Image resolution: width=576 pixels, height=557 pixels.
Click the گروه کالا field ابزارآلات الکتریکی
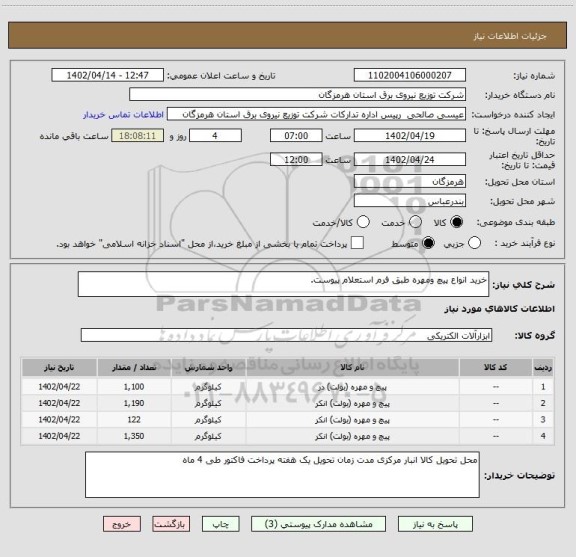tap(286, 335)
